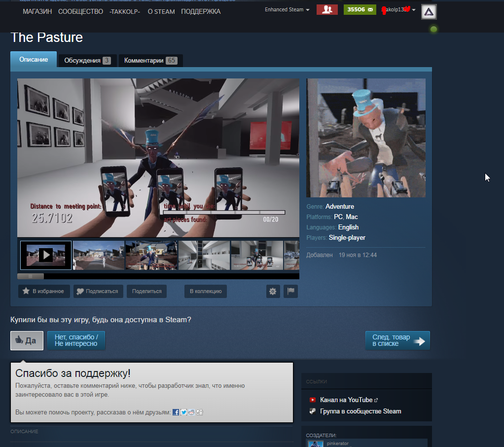Switch to the Обсуждения tab
The image size is (504, 447).
pyautogui.click(x=87, y=61)
